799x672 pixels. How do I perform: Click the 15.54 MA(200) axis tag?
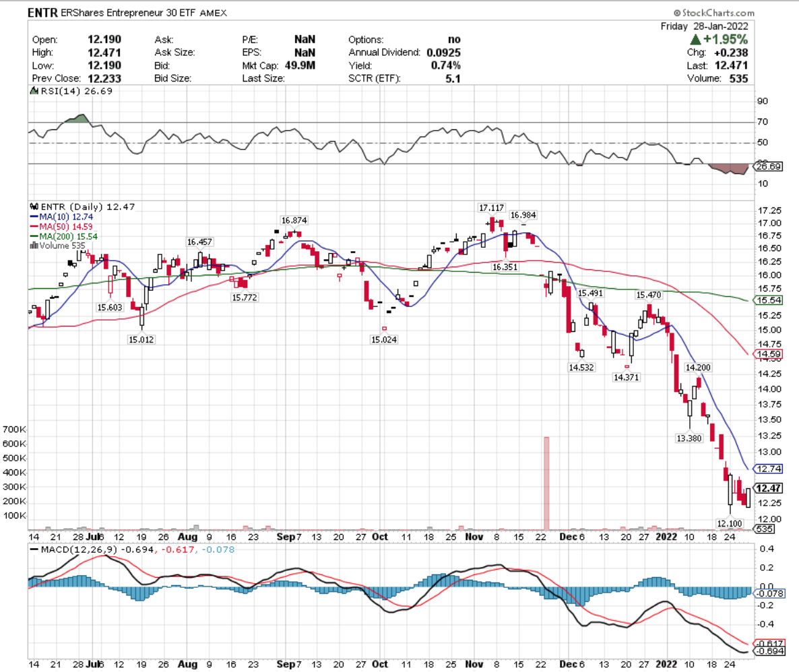click(769, 300)
